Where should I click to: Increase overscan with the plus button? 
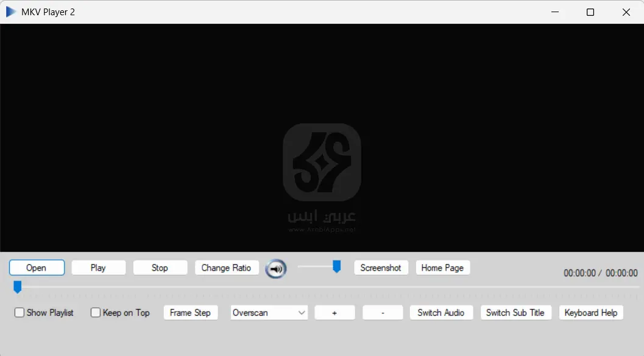click(334, 312)
